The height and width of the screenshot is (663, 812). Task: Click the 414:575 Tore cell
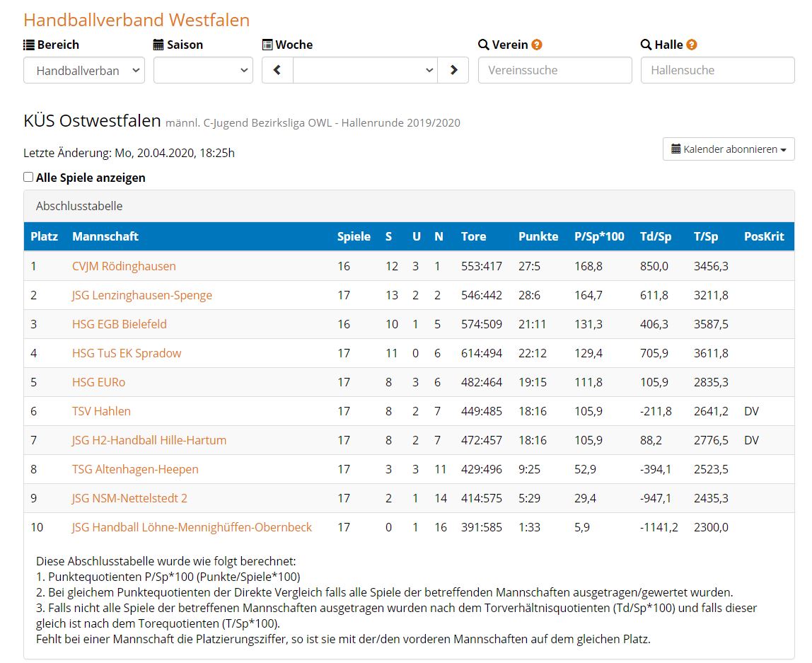482,498
